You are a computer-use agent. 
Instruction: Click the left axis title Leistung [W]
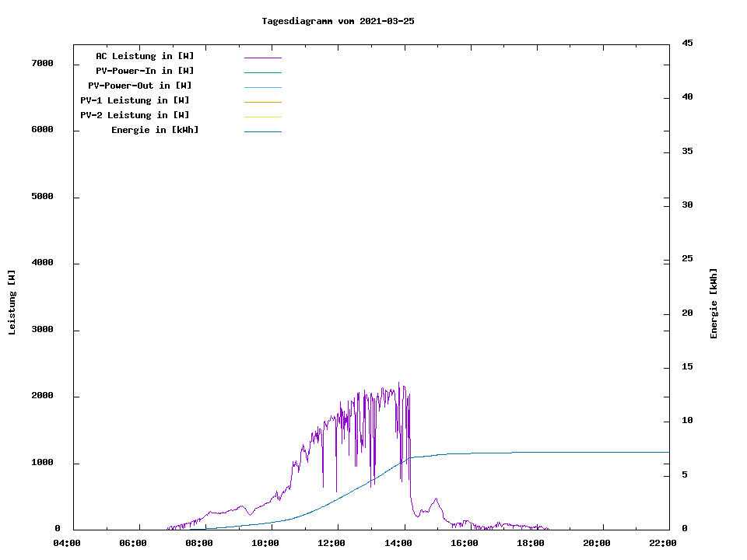click(12, 303)
